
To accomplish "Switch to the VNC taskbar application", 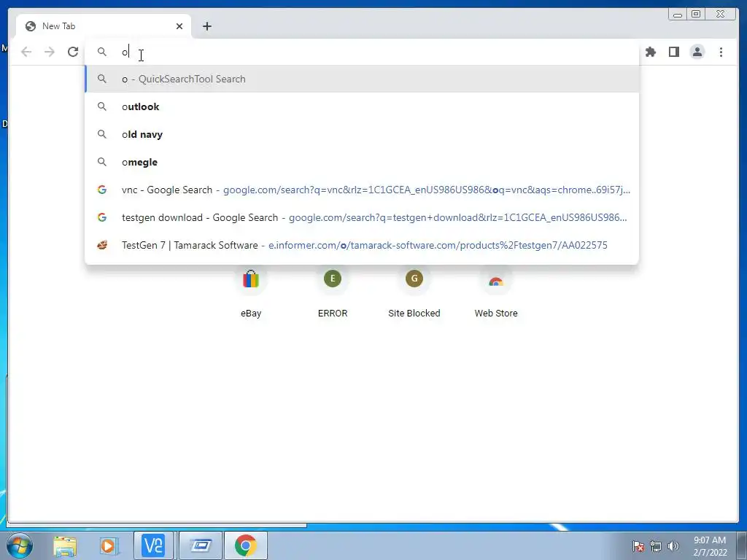I will point(153,545).
